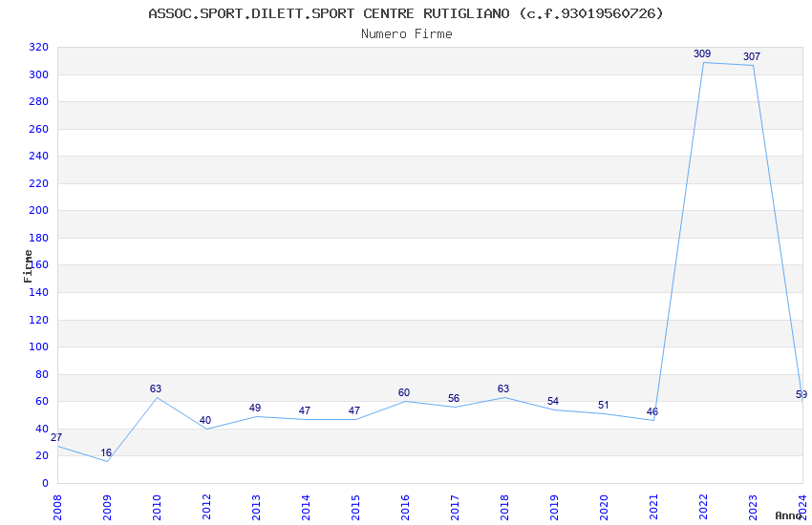Click the data label 47 above 2014
812x525 pixels.
tap(305, 410)
